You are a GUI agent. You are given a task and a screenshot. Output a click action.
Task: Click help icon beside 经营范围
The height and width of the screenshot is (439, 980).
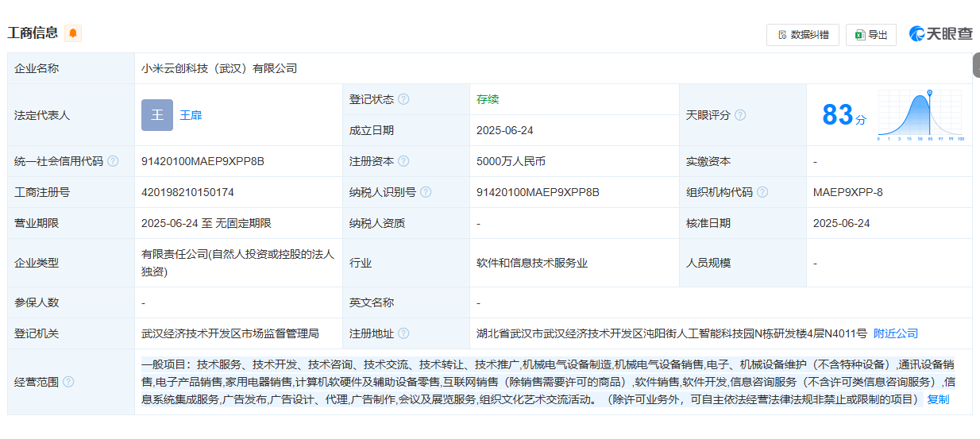(x=68, y=382)
